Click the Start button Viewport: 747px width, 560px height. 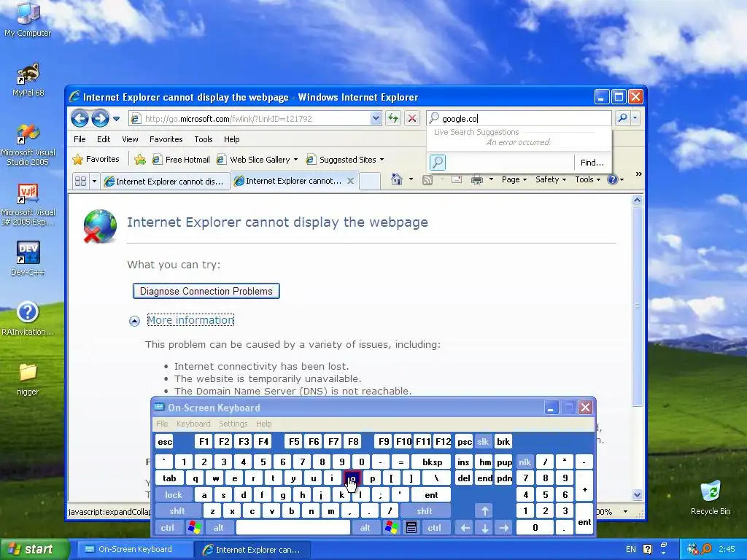pos(34,549)
